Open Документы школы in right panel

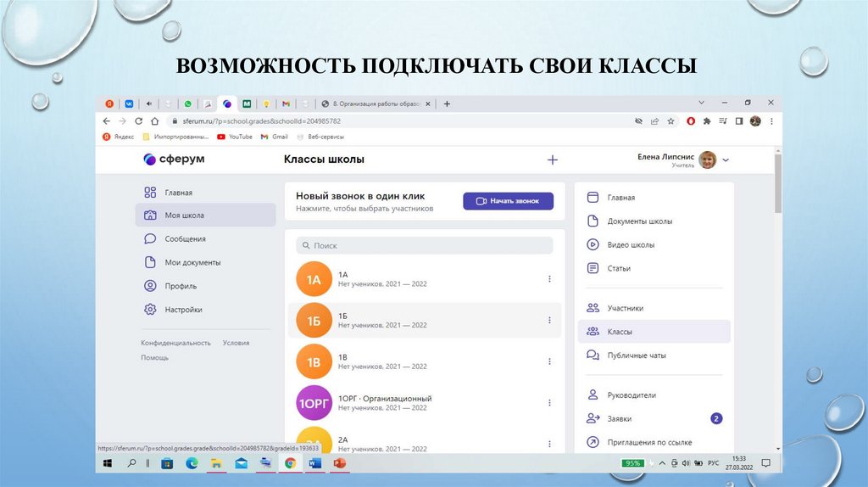click(639, 221)
